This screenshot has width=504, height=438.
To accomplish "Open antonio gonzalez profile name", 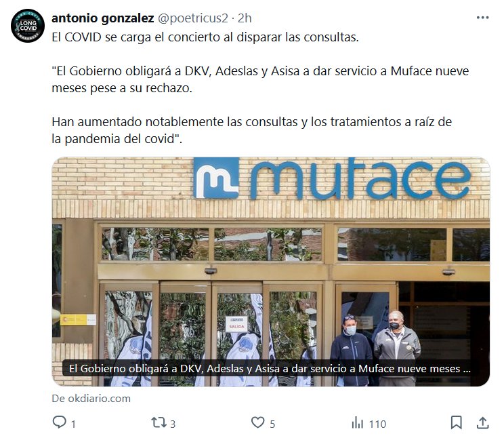I will (x=103, y=18).
